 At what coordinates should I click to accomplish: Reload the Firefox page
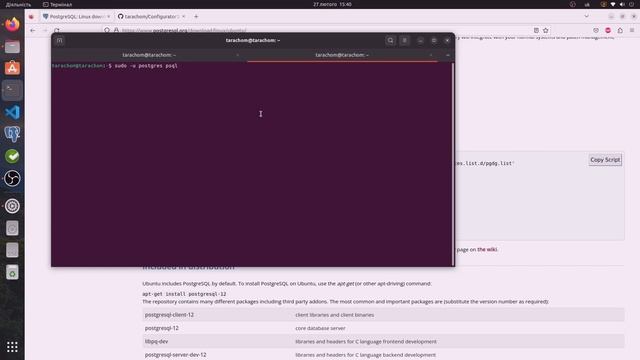click(x=57, y=30)
